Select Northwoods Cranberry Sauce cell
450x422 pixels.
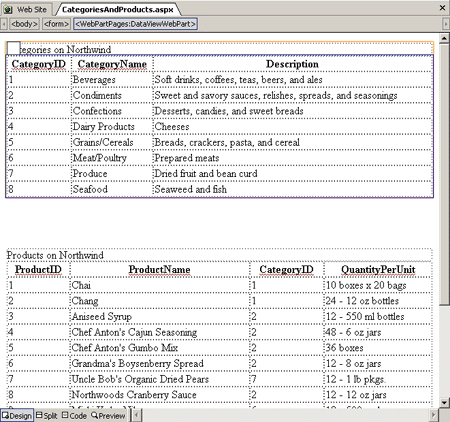pyautogui.click(x=160, y=395)
